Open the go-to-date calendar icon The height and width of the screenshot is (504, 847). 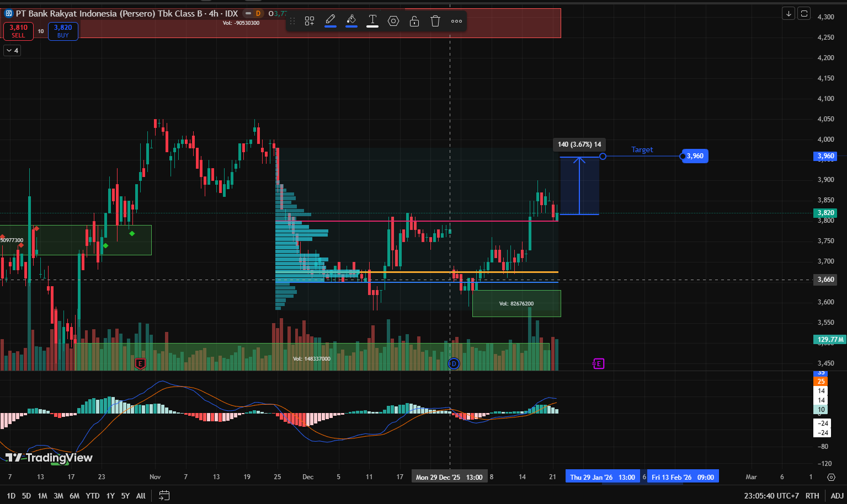point(164,496)
